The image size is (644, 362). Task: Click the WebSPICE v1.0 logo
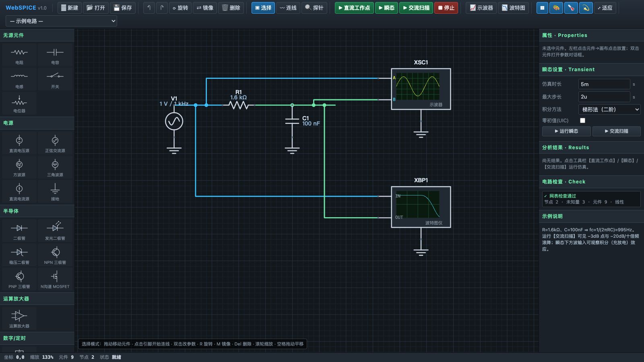click(26, 8)
